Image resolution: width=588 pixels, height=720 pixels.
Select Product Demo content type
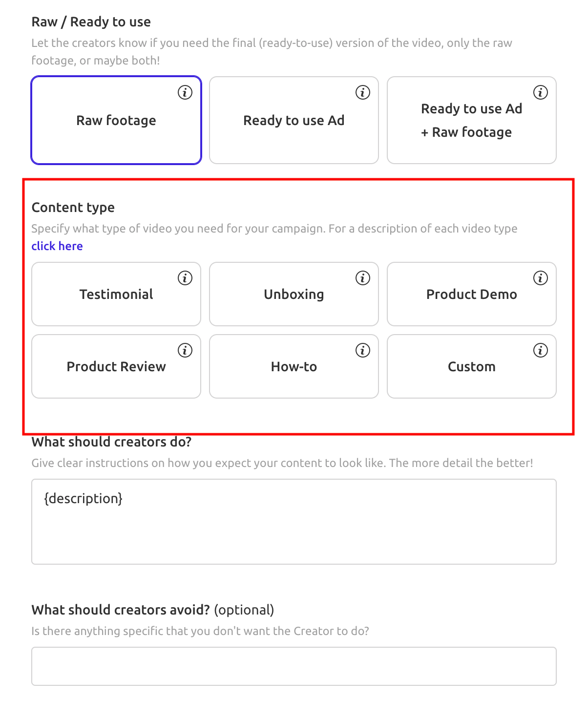472,294
